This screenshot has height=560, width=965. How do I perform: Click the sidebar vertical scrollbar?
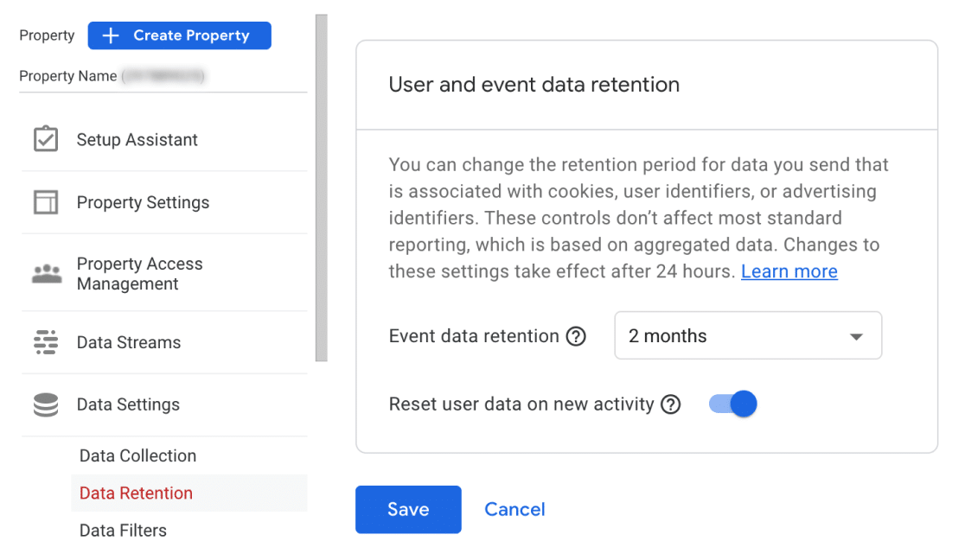point(322,187)
